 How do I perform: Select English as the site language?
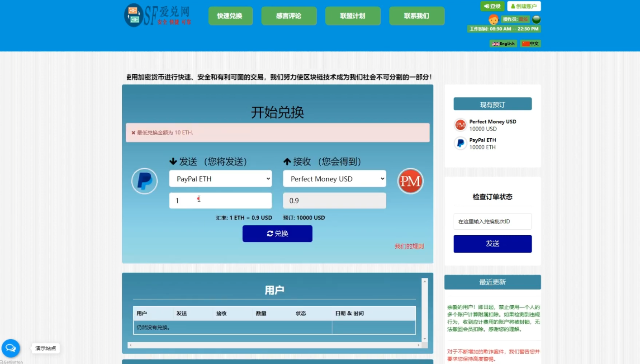503,43
